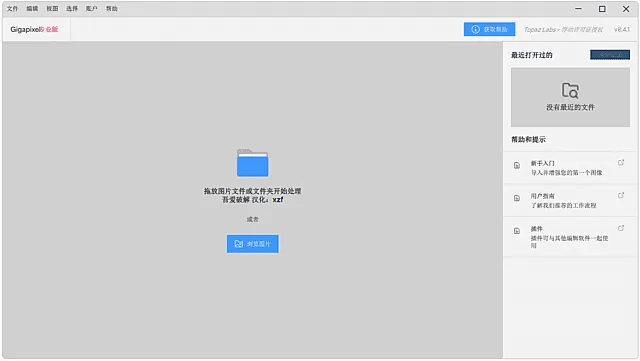Click the document icon beside 插件
This screenshot has width=640, height=361.
[517, 231]
